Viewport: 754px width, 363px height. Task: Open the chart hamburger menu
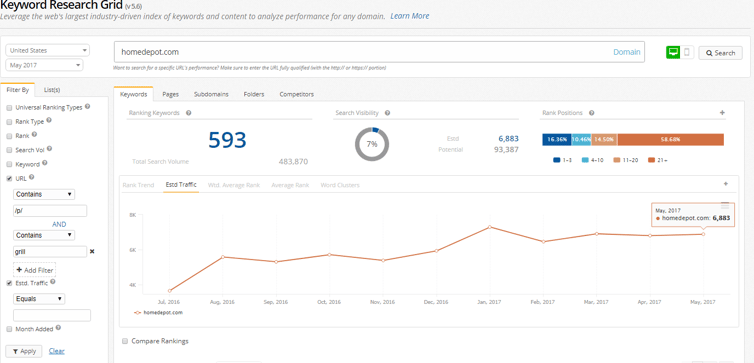point(725,206)
